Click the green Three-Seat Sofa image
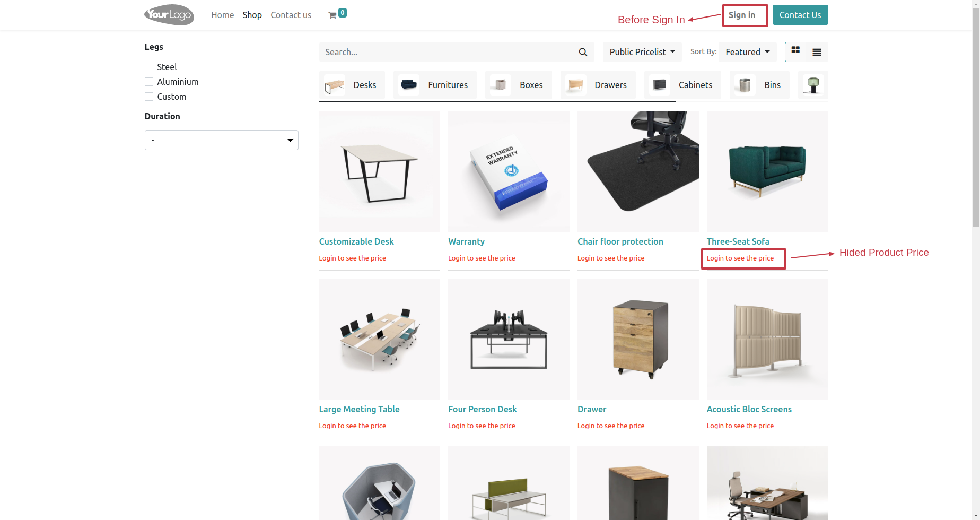Screen dimensions: 980x520 [x=767, y=171]
